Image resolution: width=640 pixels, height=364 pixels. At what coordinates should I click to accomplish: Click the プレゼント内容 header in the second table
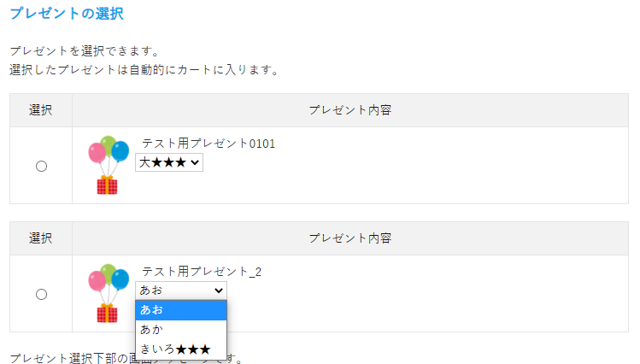350,238
